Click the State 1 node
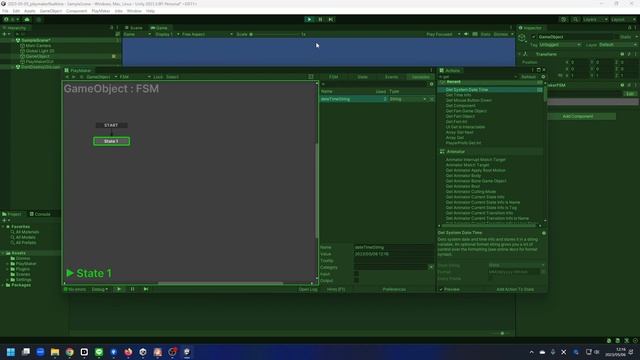The height and width of the screenshot is (360, 640). click(x=111, y=141)
